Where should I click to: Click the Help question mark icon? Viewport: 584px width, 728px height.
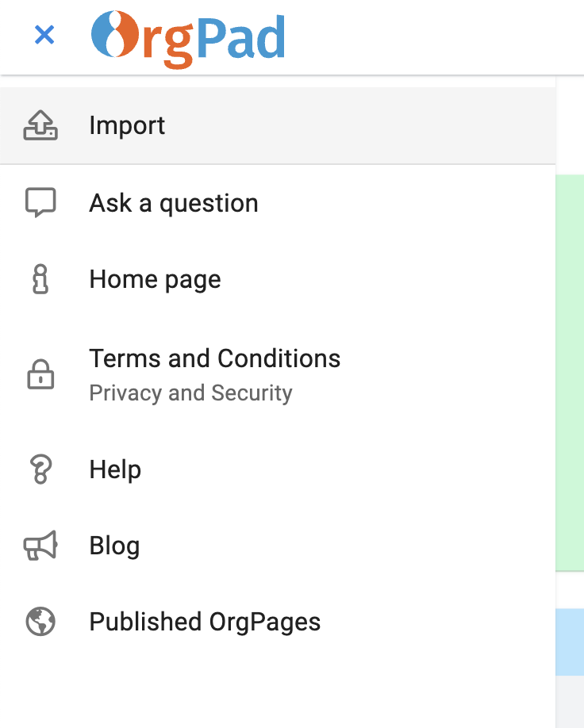[x=40, y=469]
